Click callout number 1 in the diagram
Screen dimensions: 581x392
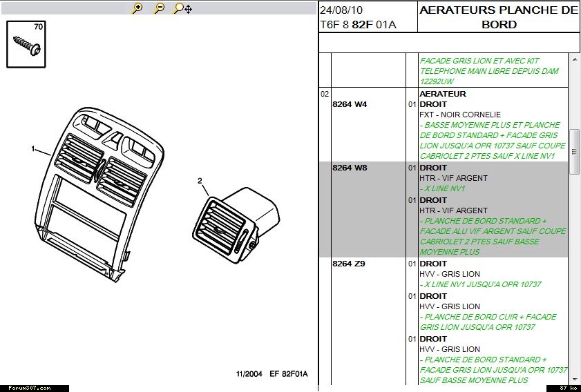click(32, 148)
